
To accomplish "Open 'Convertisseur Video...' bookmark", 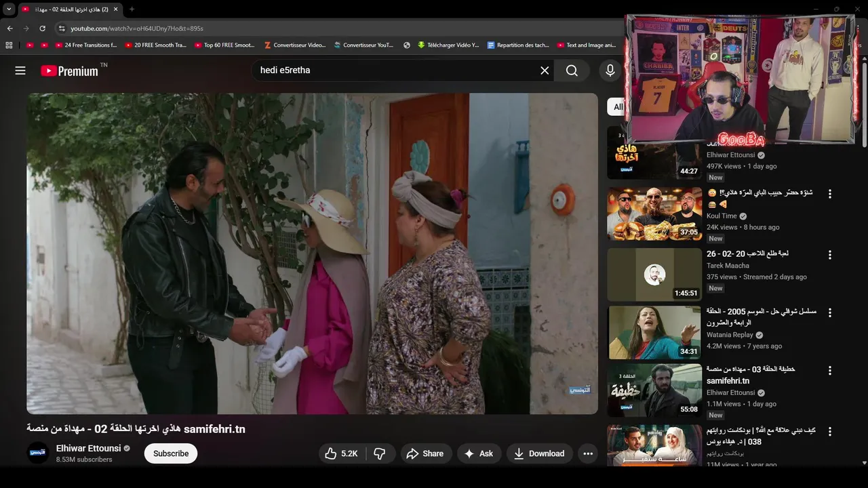I will (x=295, y=45).
